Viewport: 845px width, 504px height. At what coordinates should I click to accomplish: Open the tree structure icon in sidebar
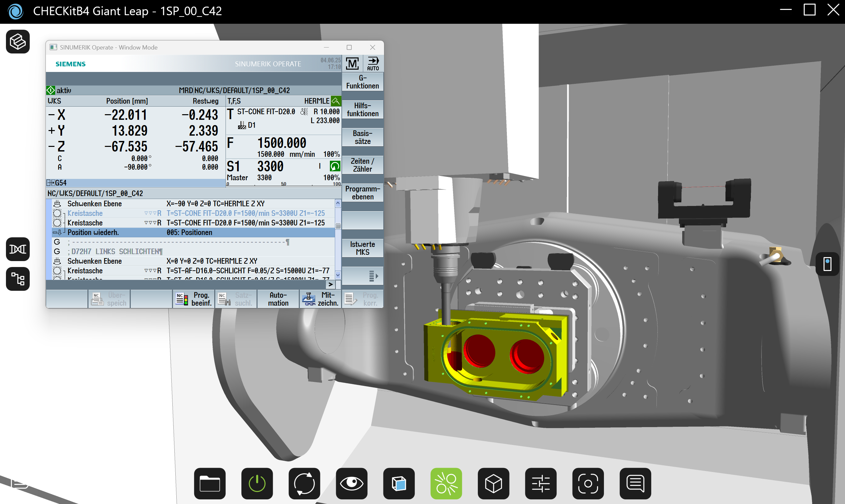point(18,279)
